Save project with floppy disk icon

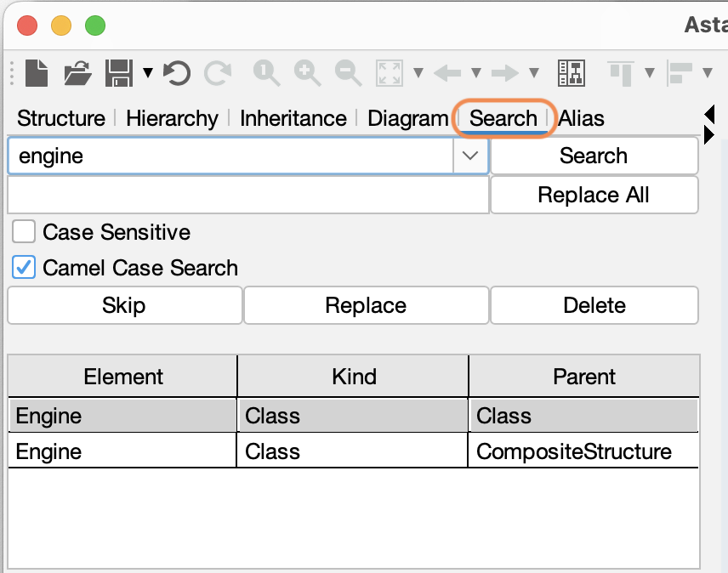point(119,73)
